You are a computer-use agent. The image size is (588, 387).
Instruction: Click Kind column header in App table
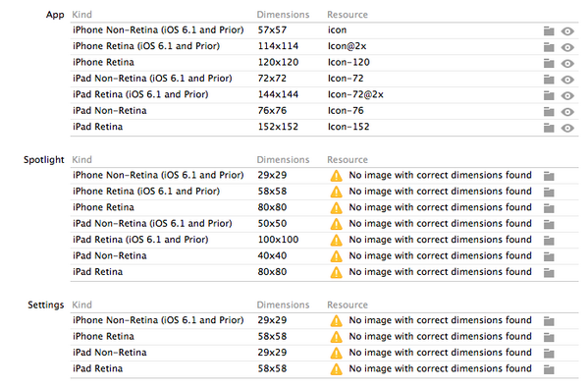coord(81,15)
